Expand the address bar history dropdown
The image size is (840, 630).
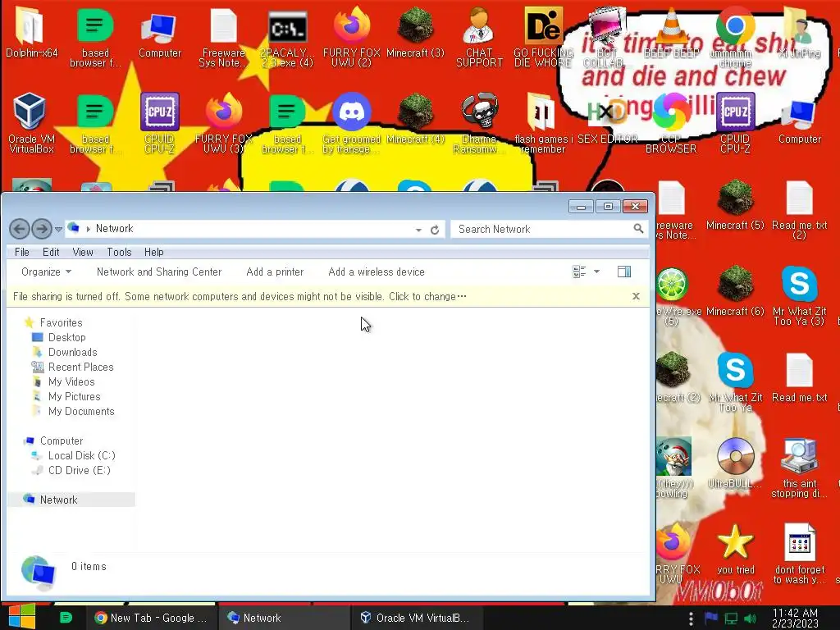coord(418,230)
